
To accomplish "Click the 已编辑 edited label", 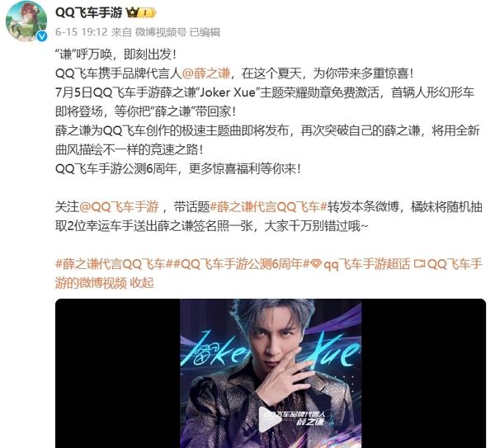I will point(205,32).
